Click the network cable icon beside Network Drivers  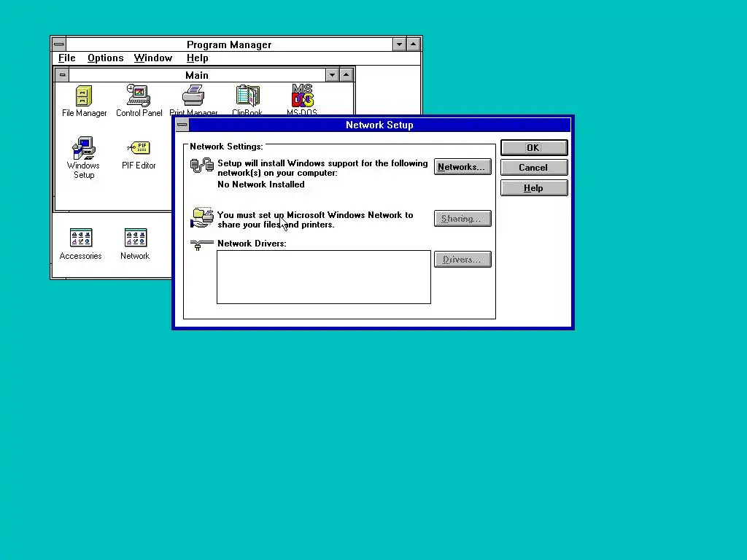tap(201, 245)
